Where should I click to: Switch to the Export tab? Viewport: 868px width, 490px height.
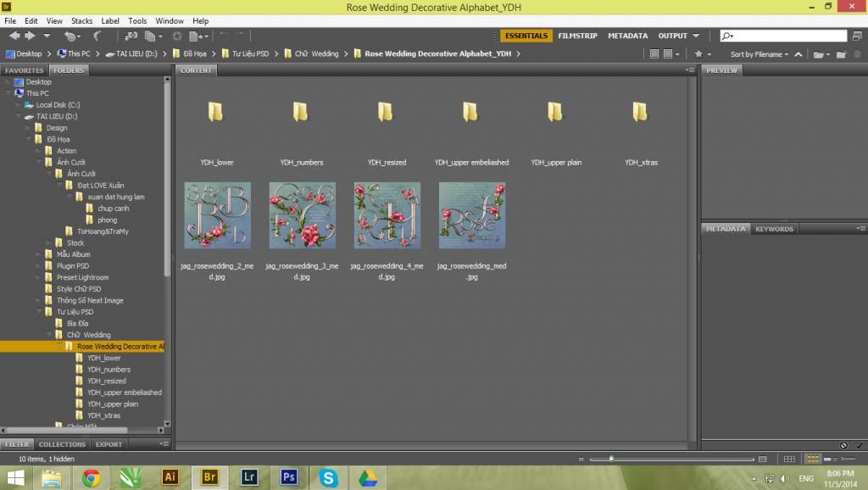(108, 444)
